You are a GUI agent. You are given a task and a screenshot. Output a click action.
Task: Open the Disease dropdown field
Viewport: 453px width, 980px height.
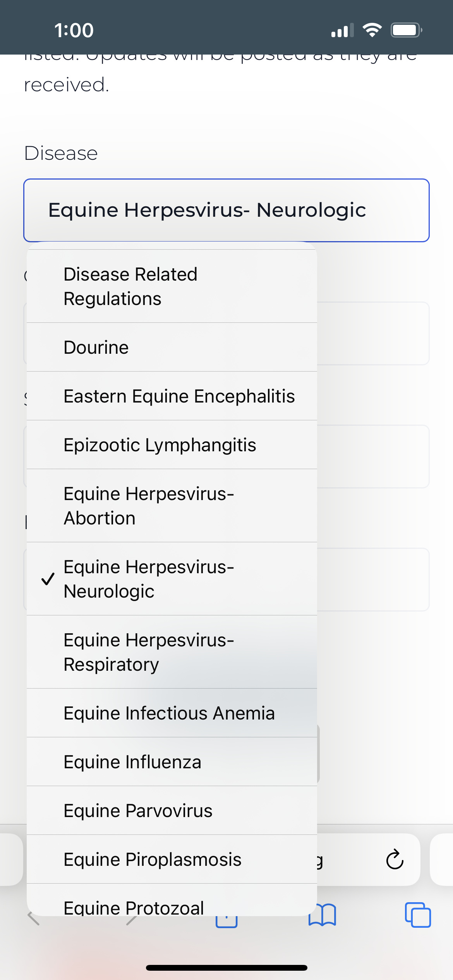click(x=226, y=210)
